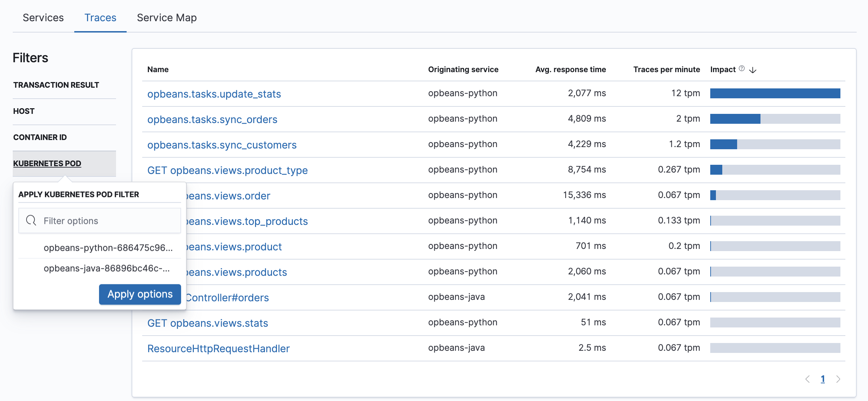Collapse the Kubernetes Pod filter
Screen dimensions: 868x401
click(47, 163)
